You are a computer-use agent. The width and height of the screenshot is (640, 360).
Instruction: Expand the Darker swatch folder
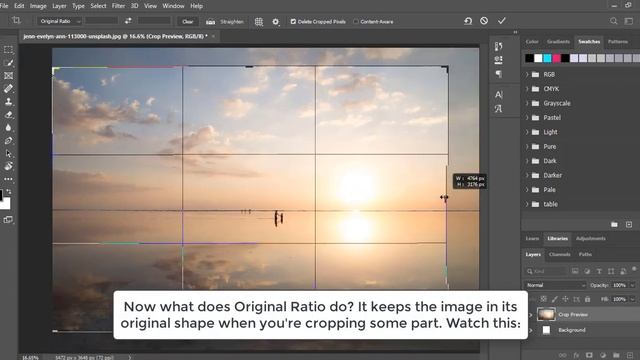pyautogui.click(x=527, y=175)
